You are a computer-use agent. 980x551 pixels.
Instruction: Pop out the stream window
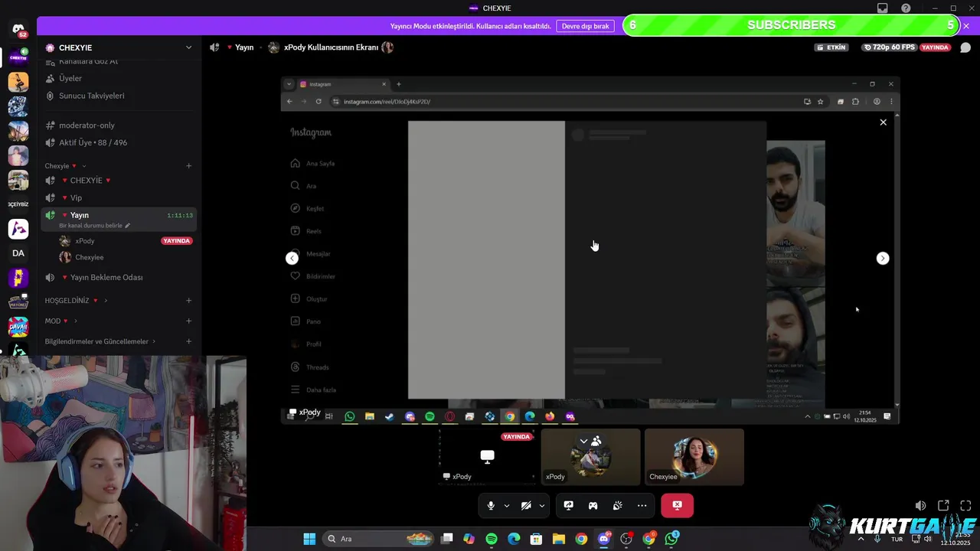point(943,506)
